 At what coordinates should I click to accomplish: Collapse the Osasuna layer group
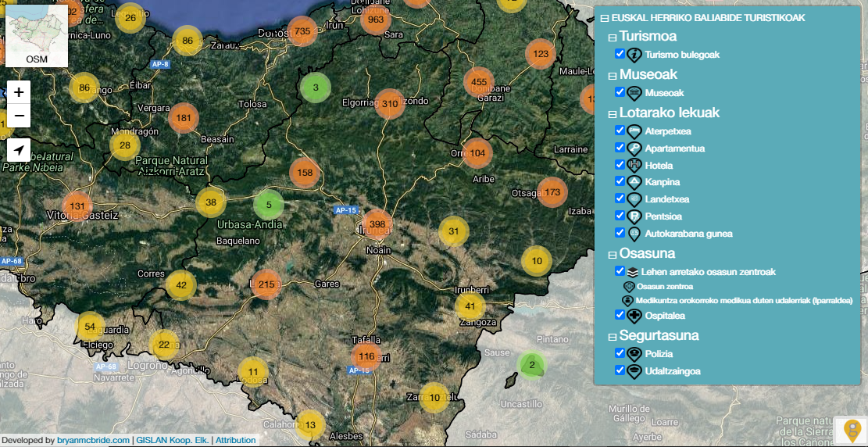613,255
